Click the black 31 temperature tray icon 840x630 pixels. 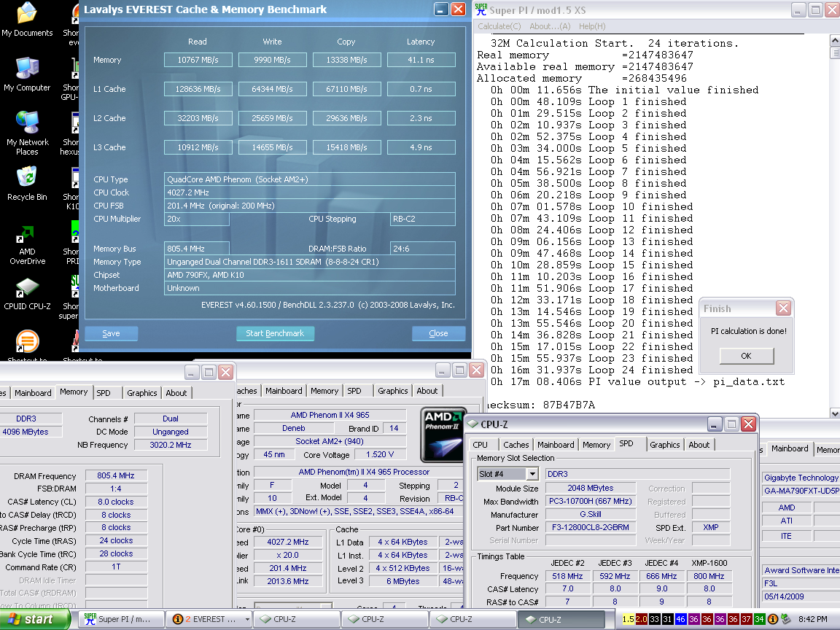667,619
